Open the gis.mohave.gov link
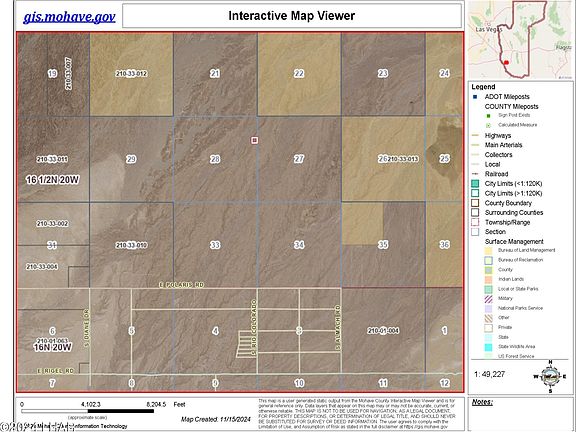Screen dimensions: 576x432 point(69,16)
